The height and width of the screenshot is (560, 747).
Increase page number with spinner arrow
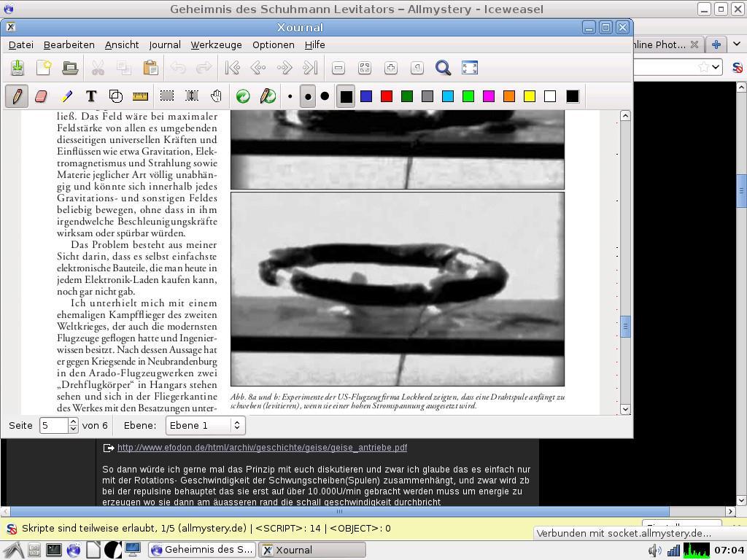pyautogui.click(x=73, y=421)
